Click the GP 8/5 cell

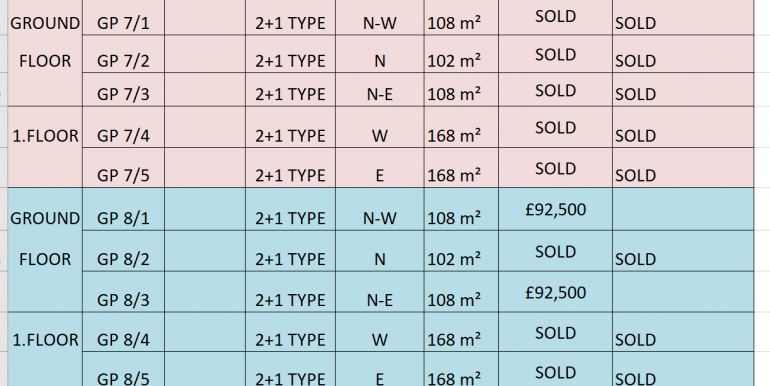(123, 369)
